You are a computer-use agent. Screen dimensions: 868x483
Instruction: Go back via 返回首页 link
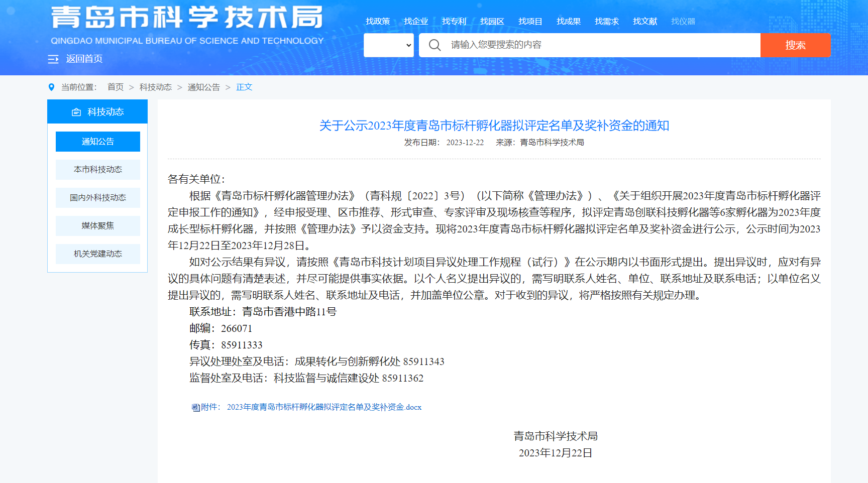(84, 59)
